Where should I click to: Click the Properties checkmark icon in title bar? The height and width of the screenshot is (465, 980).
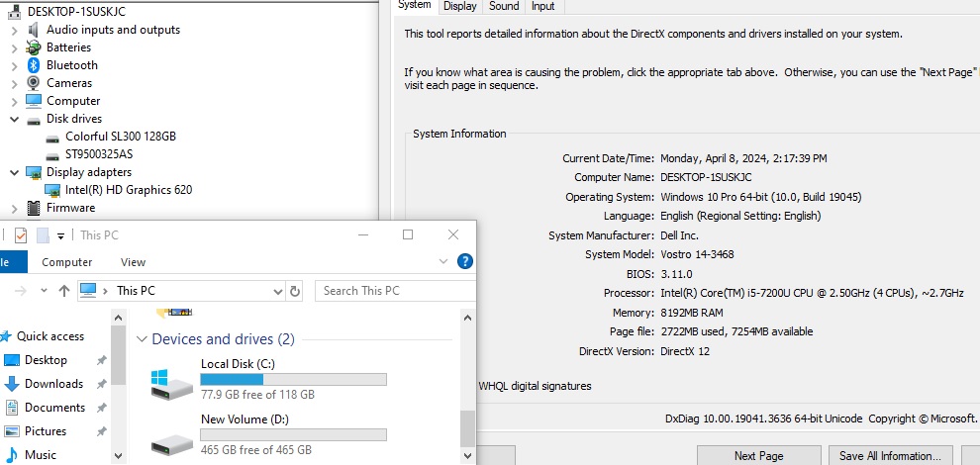[20, 235]
